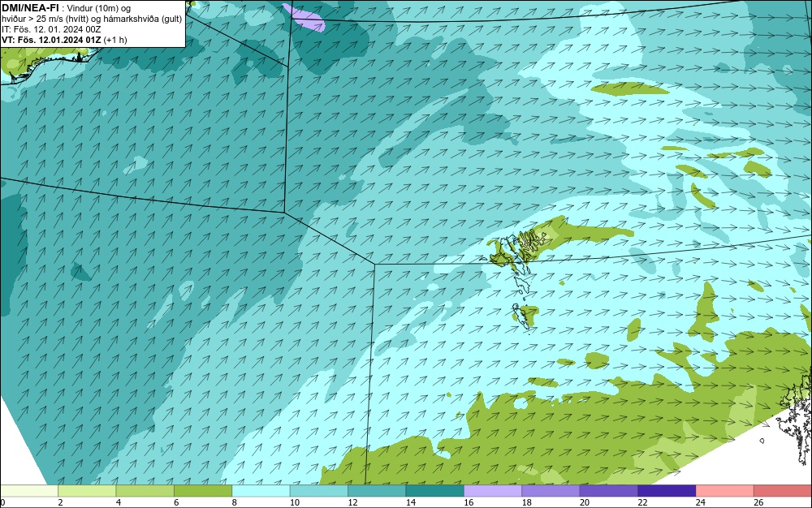812x508 pixels.
Task: Click the 16-18 m/s lavender legend swatch
Action: coord(493,491)
